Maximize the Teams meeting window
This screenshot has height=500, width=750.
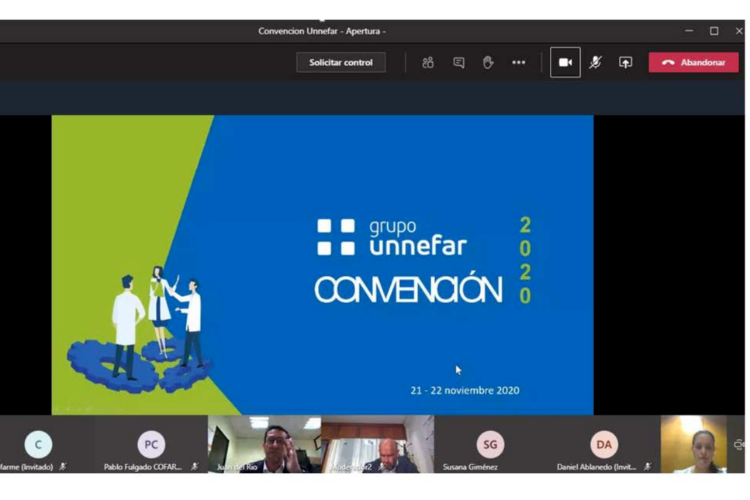(714, 31)
